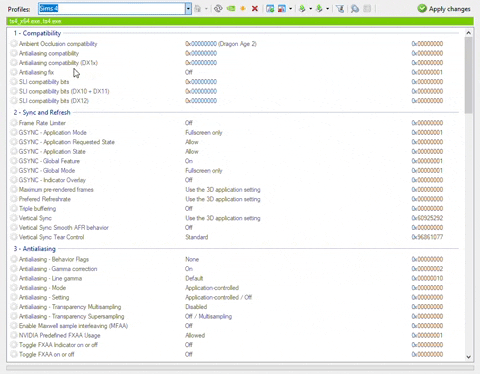Click Standard value of Tear Control
The image size is (480, 374).
point(197,237)
